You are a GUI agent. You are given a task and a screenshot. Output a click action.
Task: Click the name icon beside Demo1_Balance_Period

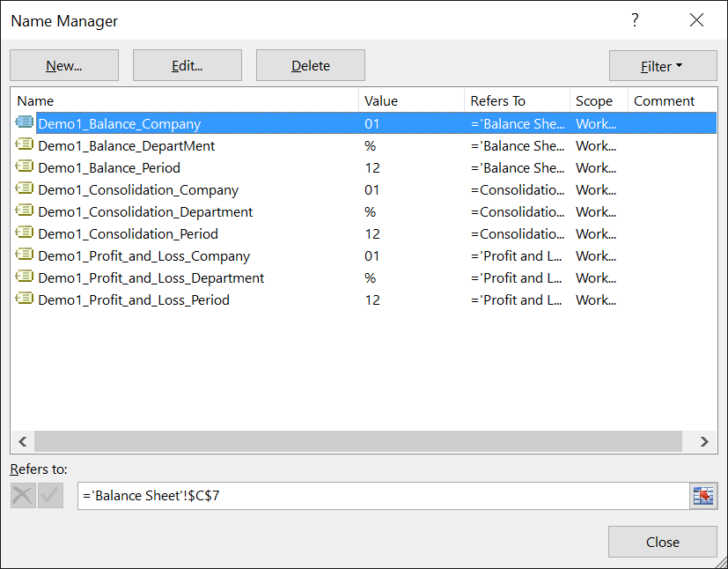25,168
